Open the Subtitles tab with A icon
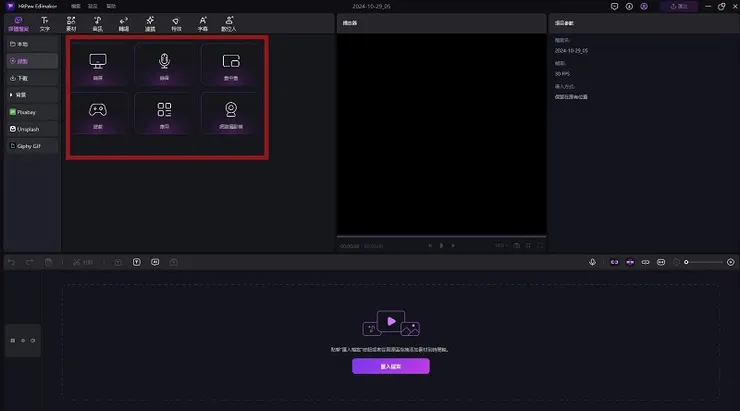The width and height of the screenshot is (740, 411). 202,24
